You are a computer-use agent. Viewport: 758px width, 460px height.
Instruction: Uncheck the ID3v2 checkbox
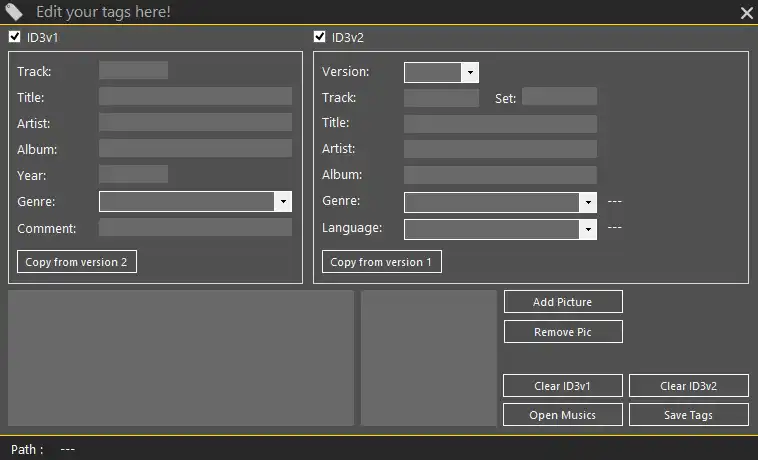coord(320,37)
